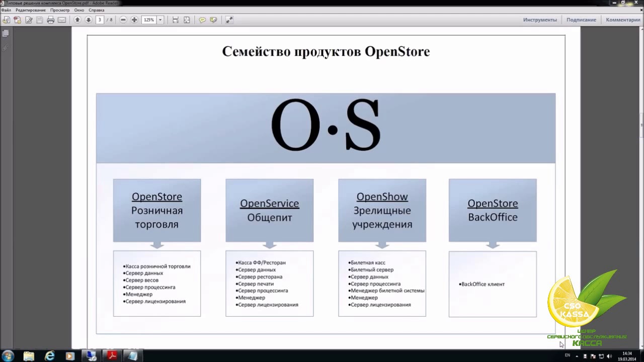The height and width of the screenshot is (362, 644).
Task: Open the Файл menu
Action: tap(6, 10)
